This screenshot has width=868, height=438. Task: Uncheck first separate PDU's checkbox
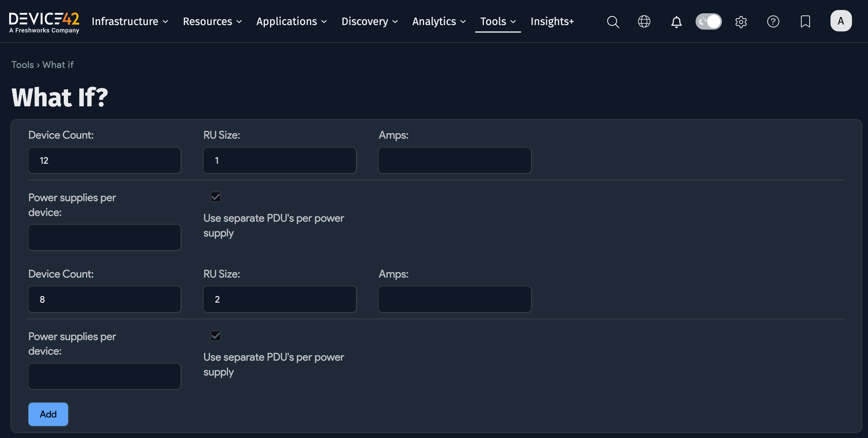point(216,197)
